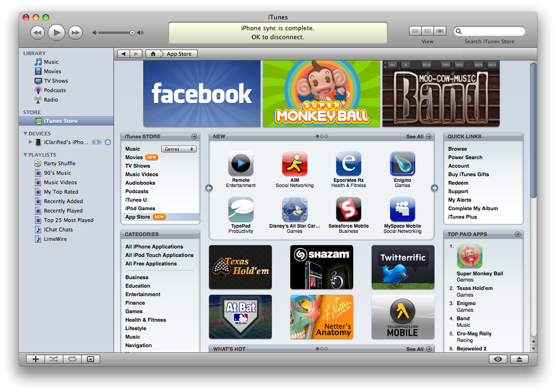Screen dimensions: 556x392
Task: Open the Shazam promo tile
Action: (x=321, y=267)
